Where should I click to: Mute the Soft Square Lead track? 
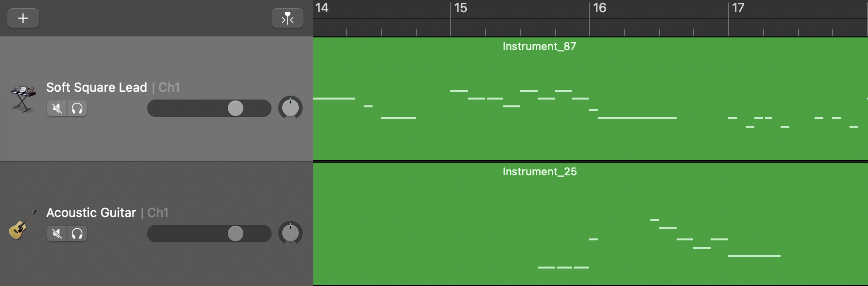click(x=57, y=108)
